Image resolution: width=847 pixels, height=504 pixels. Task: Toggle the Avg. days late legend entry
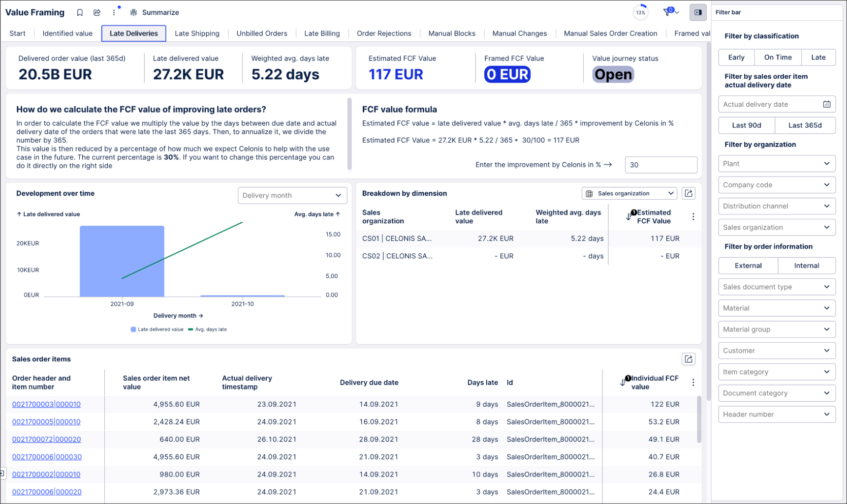tap(207, 329)
